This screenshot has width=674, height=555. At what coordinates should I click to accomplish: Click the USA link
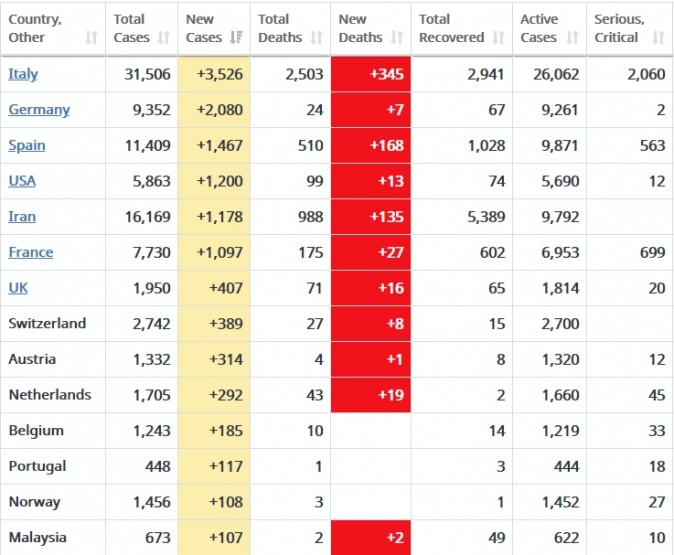click(x=23, y=181)
